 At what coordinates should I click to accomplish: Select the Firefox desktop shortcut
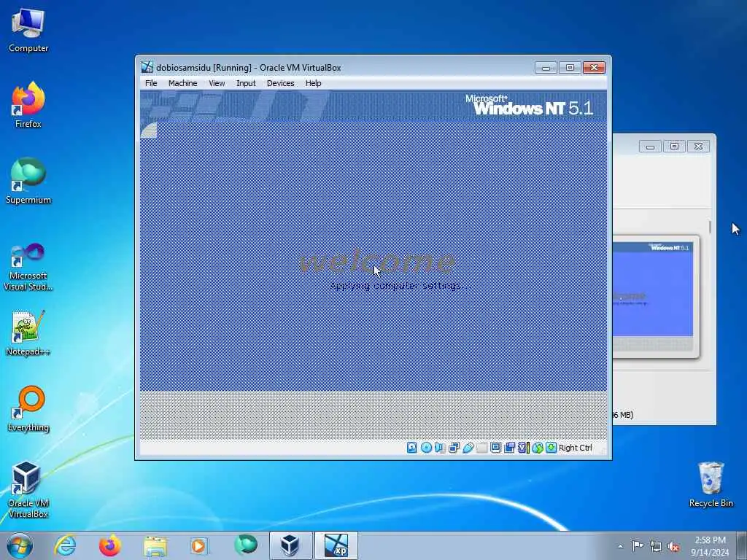click(x=28, y=105)
